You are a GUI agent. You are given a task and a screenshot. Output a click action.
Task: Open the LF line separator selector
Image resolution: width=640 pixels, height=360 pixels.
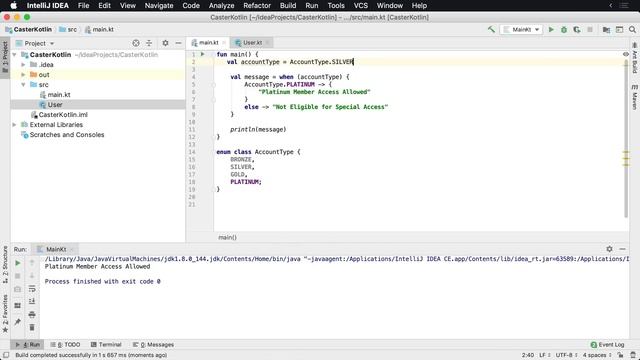545,355
